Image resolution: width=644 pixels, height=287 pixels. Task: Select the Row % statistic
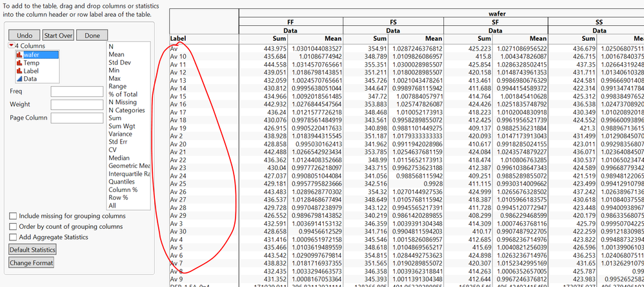pyautogui.click(x=118, y=197)
